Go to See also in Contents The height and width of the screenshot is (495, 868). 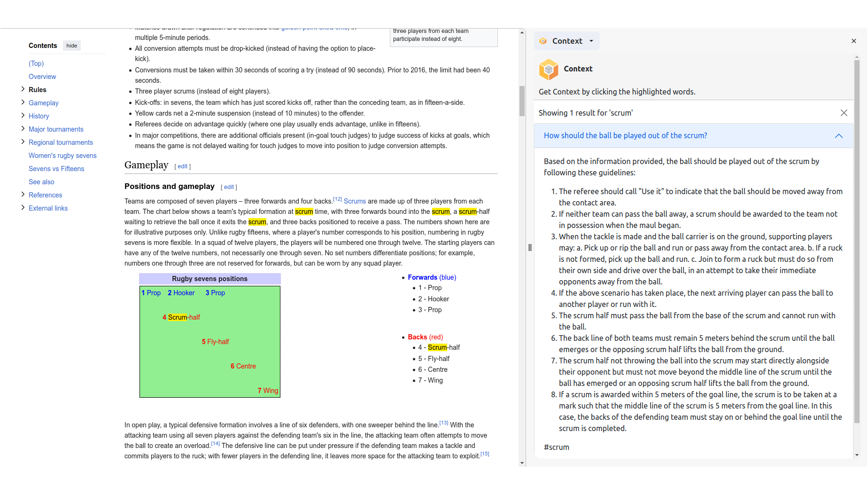pyautogui.click(x=41, y=182)
